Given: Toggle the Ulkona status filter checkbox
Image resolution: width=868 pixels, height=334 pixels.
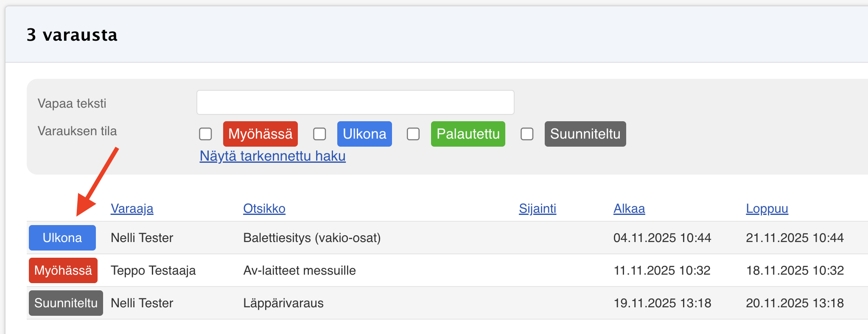Looking at the screenshot, I should (x=319, y=134).
